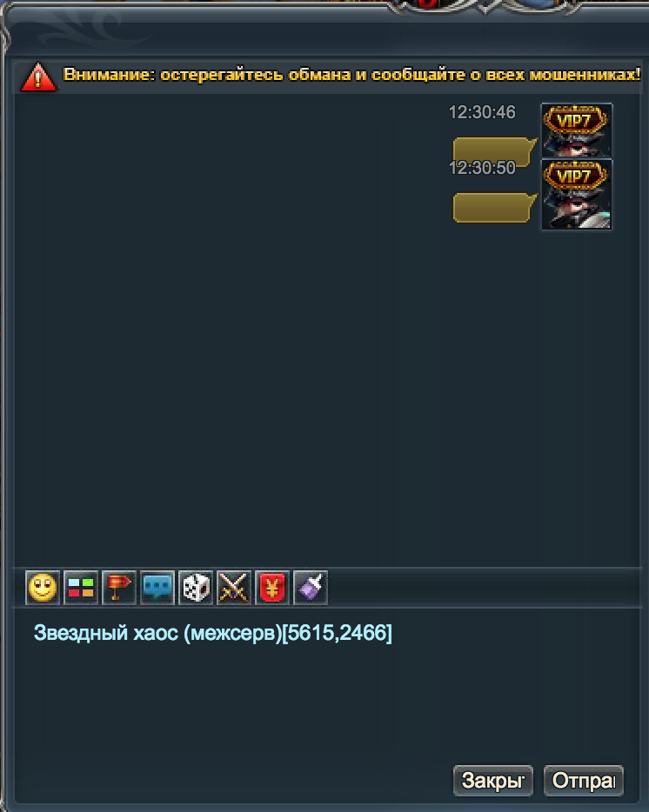
Task: Open the first VIP7 player avatar
Action: [577, 130]
